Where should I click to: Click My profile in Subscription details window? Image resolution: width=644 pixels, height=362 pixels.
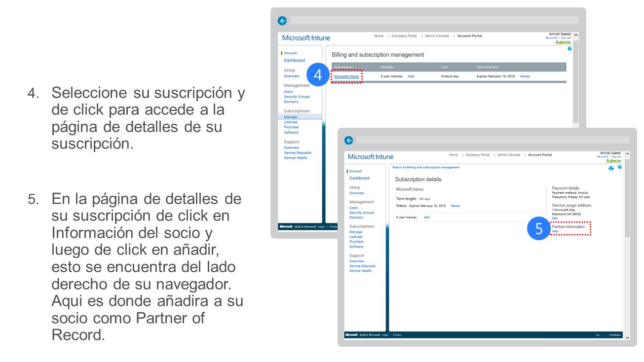(603, 157)
